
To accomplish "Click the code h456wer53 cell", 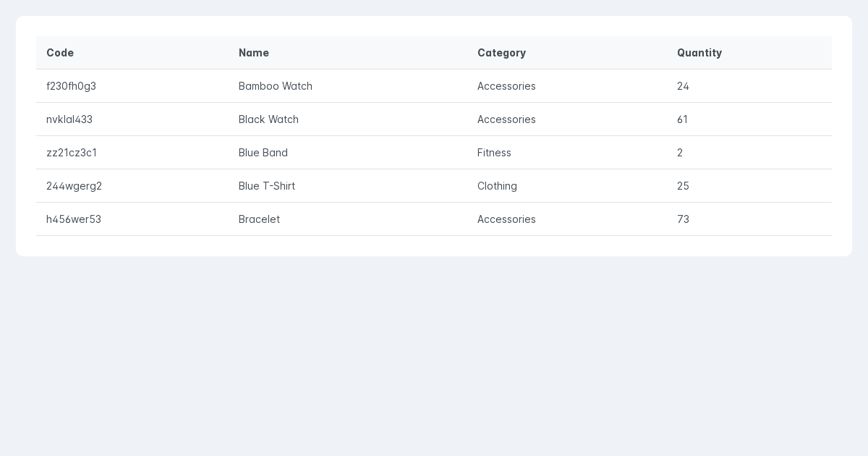I will pyautogui.click(x=74, y=219).
